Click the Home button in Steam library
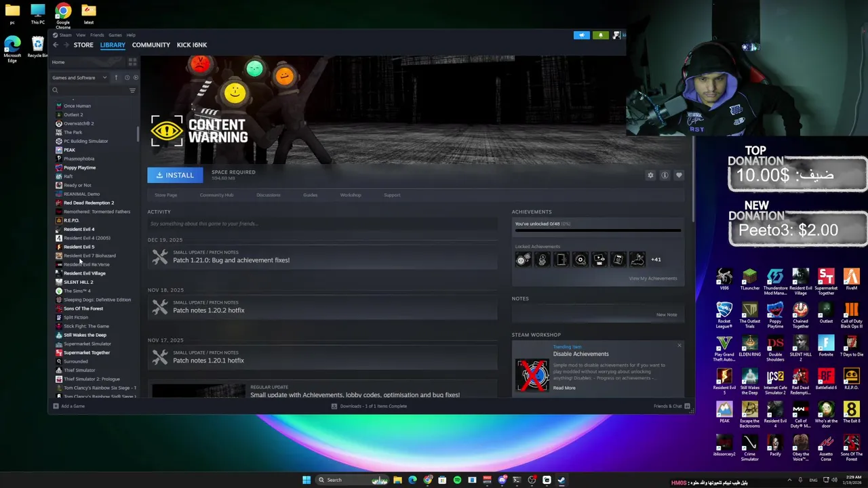 click(58, 62)
